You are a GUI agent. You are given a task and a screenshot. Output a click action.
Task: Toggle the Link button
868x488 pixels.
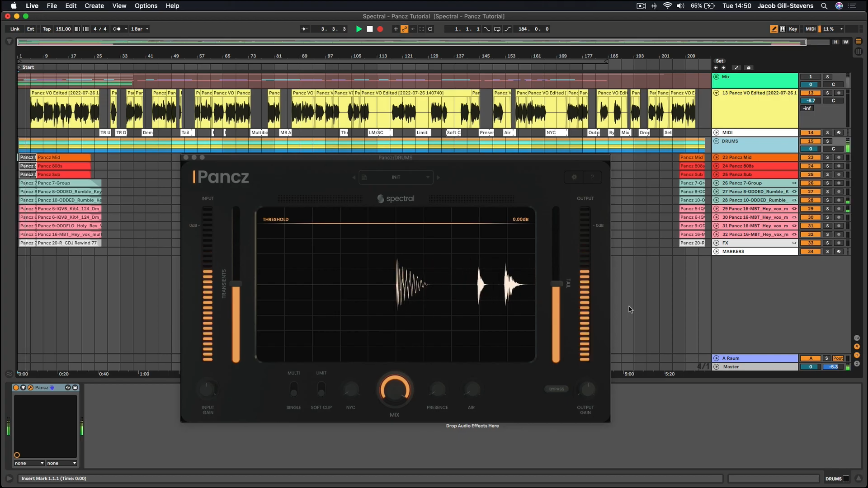(x=15, y=29)
